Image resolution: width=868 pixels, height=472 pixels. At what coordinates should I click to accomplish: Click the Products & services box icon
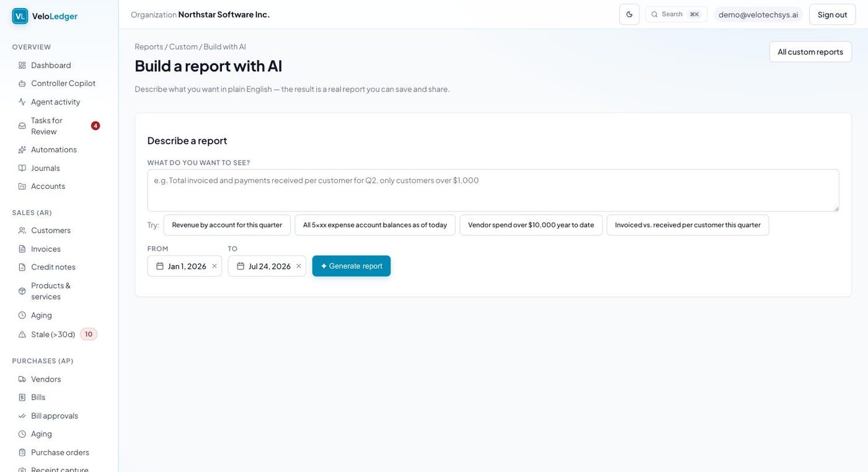pyautogui.click(x=22, y=291)
